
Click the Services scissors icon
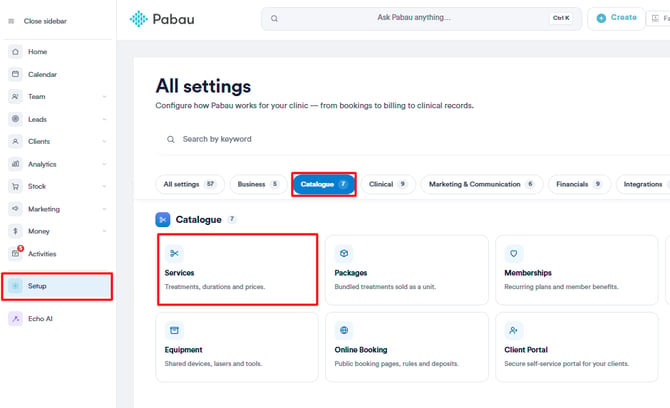pyautogui.click(x=174, y=253)
